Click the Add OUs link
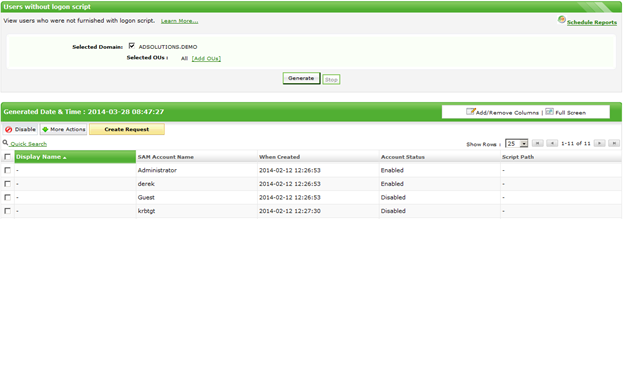624x385 pixels. click(x=206, y=59)
